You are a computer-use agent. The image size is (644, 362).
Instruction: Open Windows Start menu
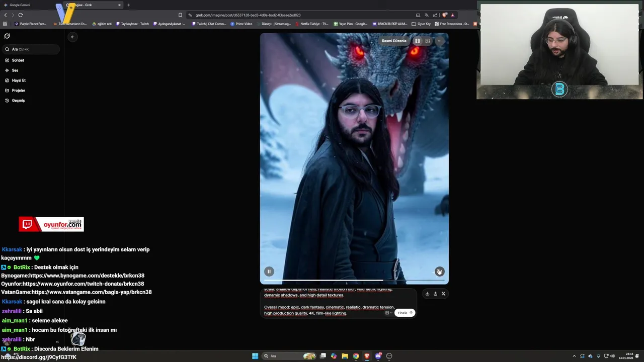point(255,356)
